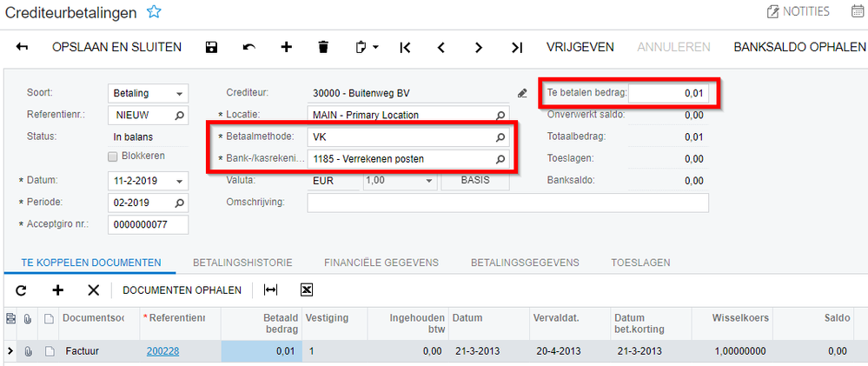This screenshot has height=366, width=868.
Task: Open attachments paperclip in the Factuur row
Action: (x=27, y=350)
